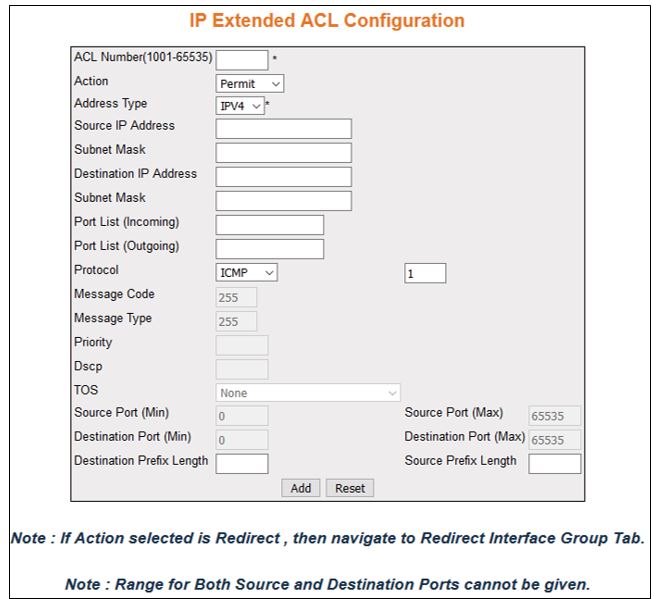Open the Action dropdown showing Permit
The image size is (652, 599).
pos(250,84)
